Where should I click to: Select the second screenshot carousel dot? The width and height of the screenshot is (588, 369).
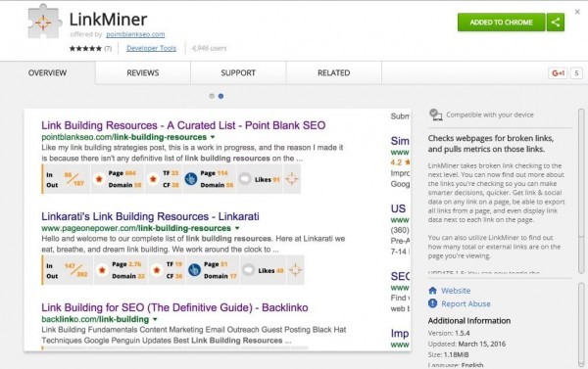point(220,96)
